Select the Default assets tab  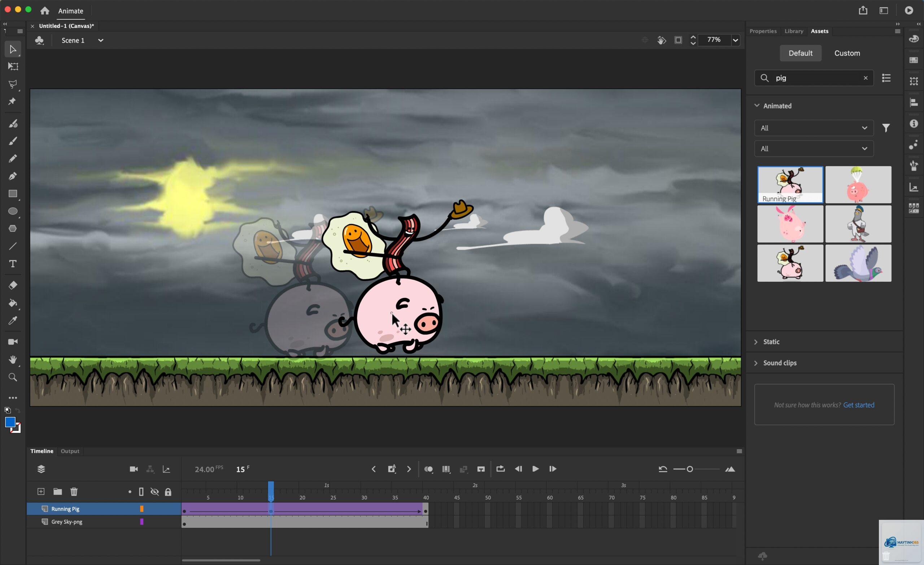click(800, 53)
